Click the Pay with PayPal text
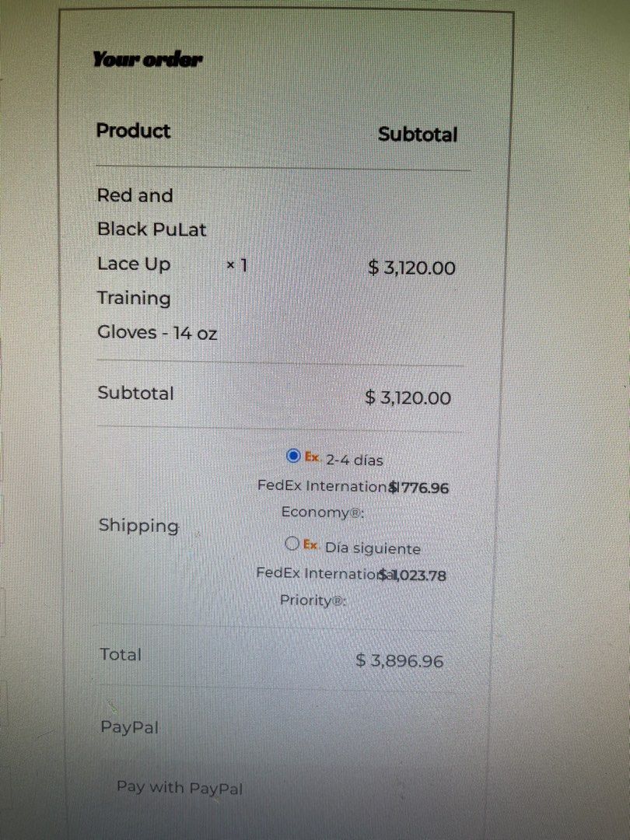The image size is (630, 840). point(180,787)
